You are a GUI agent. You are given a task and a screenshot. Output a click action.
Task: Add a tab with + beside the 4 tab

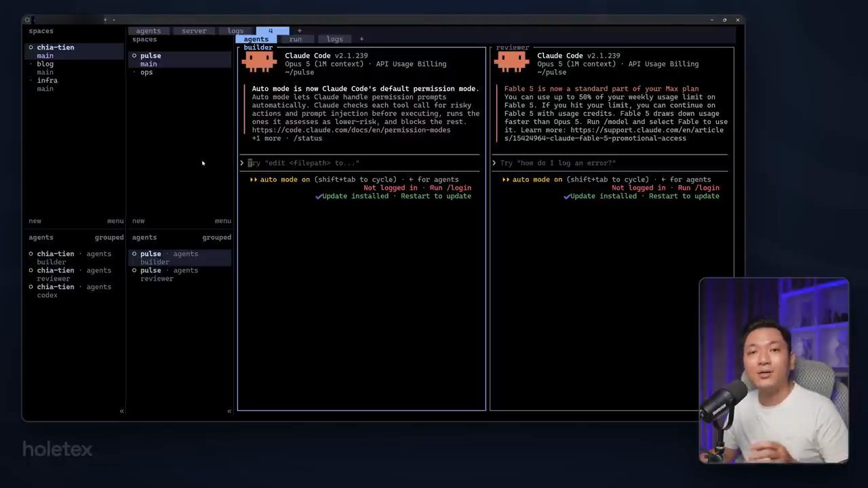299,30
